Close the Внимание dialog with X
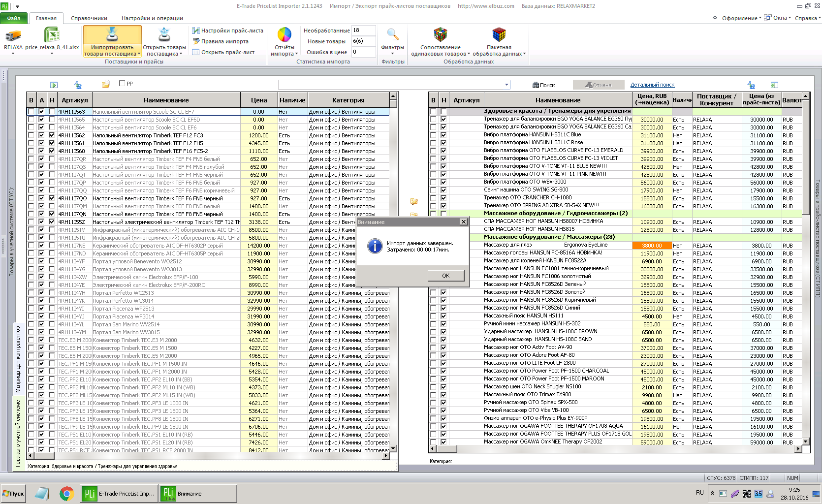 click(463, 222)
